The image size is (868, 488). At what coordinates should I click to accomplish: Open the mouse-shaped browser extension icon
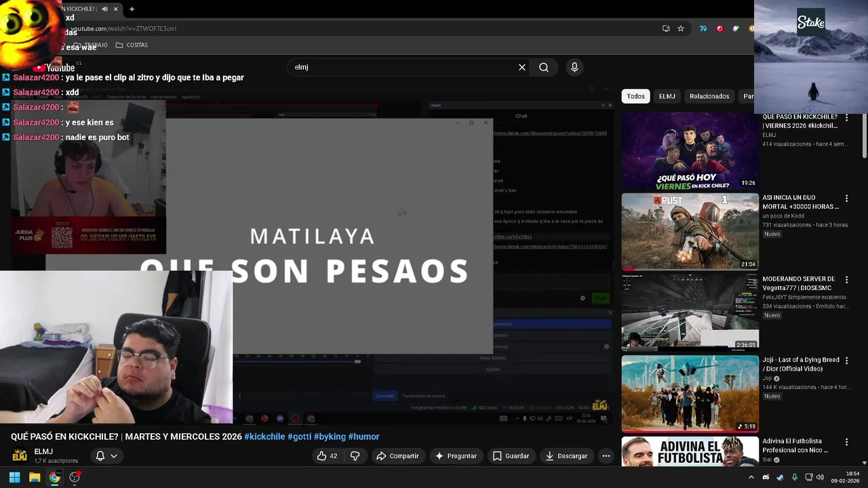tap(736, 28)
